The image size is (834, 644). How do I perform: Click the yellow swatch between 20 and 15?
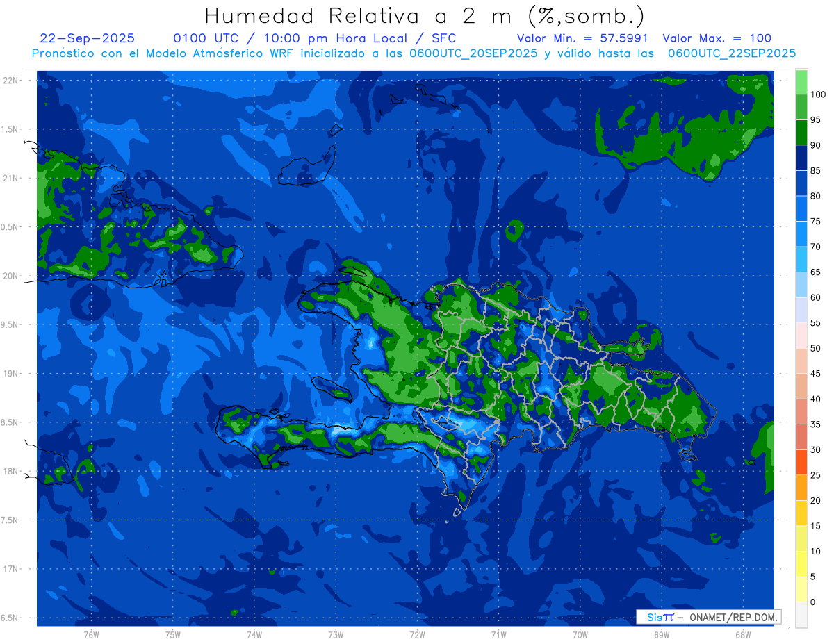801,513
